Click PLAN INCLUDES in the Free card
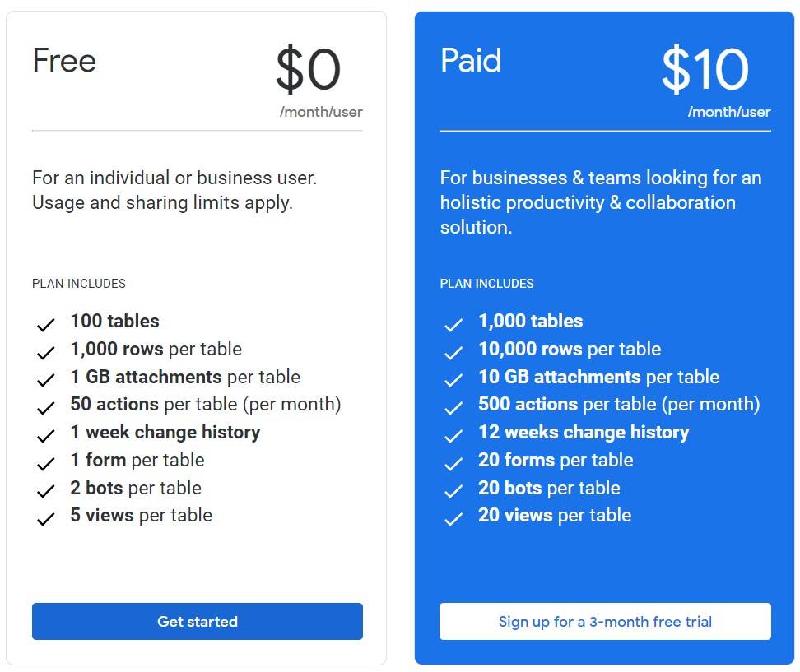The height and width of the screenshot is (672, 800). tap(78, 284)
